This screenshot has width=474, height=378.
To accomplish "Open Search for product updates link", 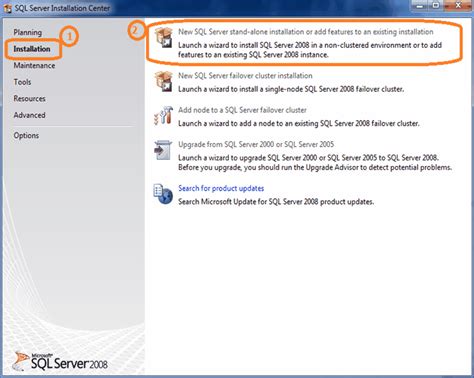I will (221, 188).
